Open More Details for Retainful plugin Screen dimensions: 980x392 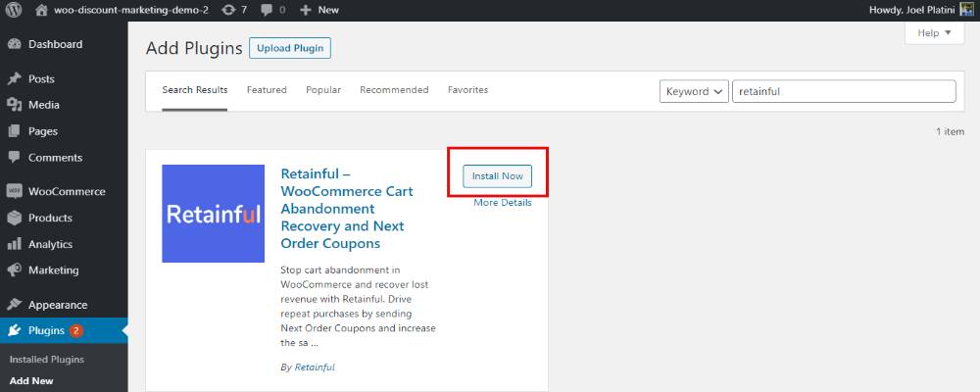[x=503, y=203]
